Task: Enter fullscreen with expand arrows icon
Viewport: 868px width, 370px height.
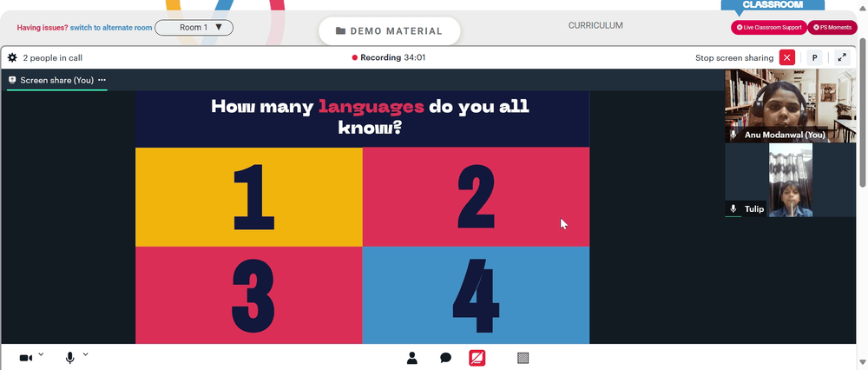Action: pyautogui.click(x=842, y=57)
